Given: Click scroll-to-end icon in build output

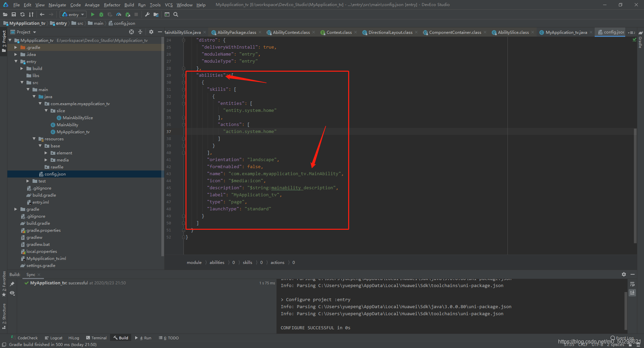Looking at the screenshot, I should pyautogui.click(x=632, y=292).
